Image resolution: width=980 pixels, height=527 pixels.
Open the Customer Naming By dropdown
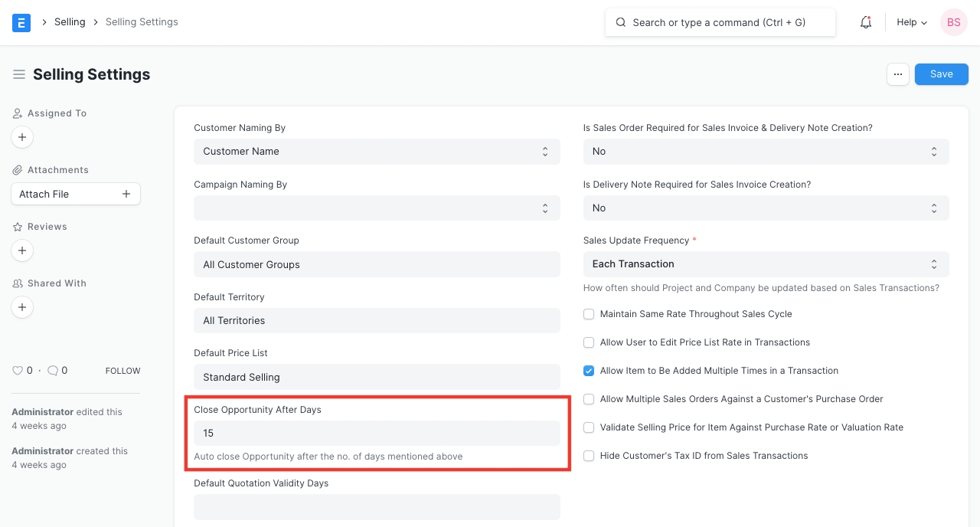click(377, 152)
